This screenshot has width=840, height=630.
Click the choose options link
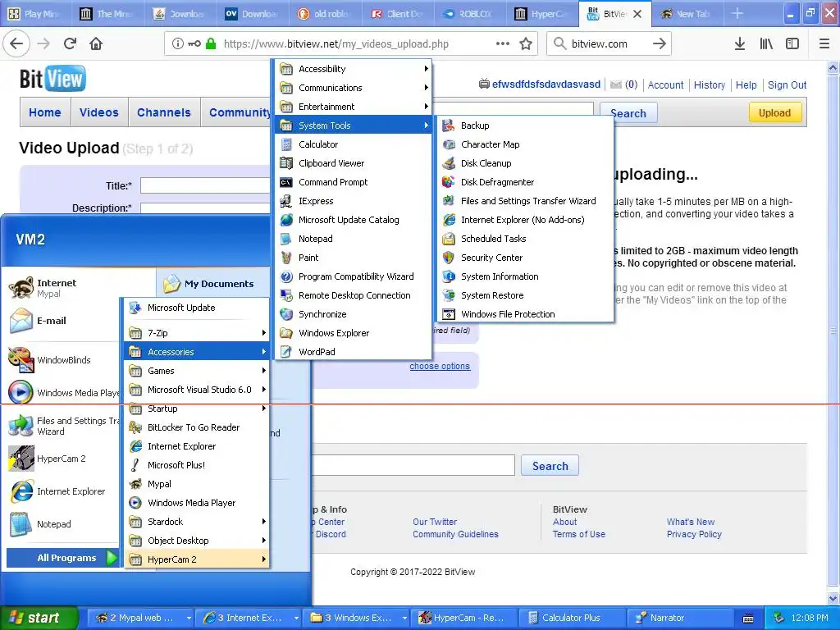click(440, 366)
